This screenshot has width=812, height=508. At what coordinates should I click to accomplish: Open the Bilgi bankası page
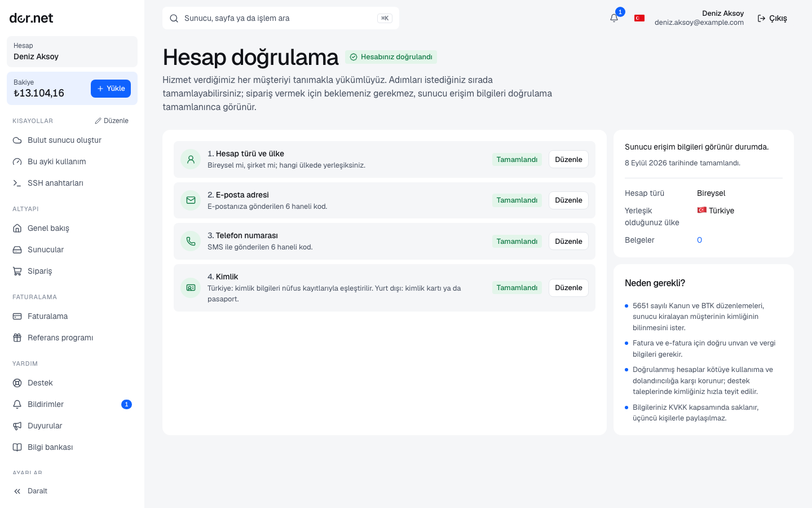coord(72,447)
